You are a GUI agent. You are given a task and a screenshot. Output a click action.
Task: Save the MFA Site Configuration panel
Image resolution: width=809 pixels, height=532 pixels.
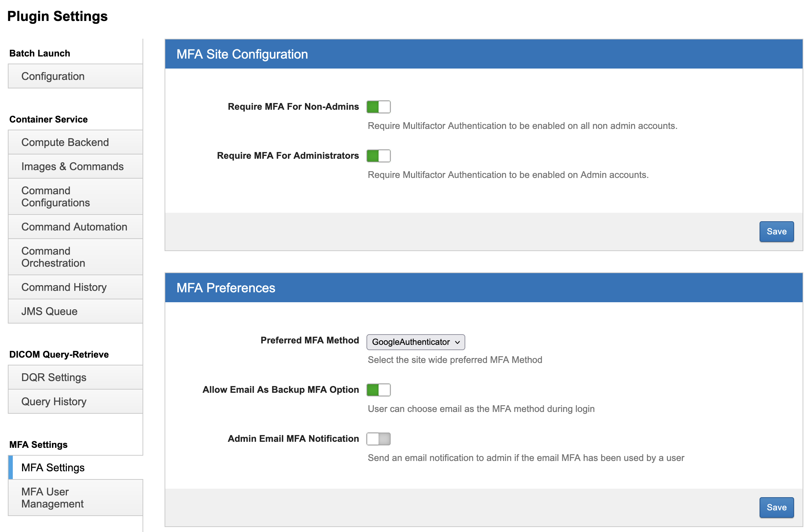pyautogui.click(x=776, y=232)
